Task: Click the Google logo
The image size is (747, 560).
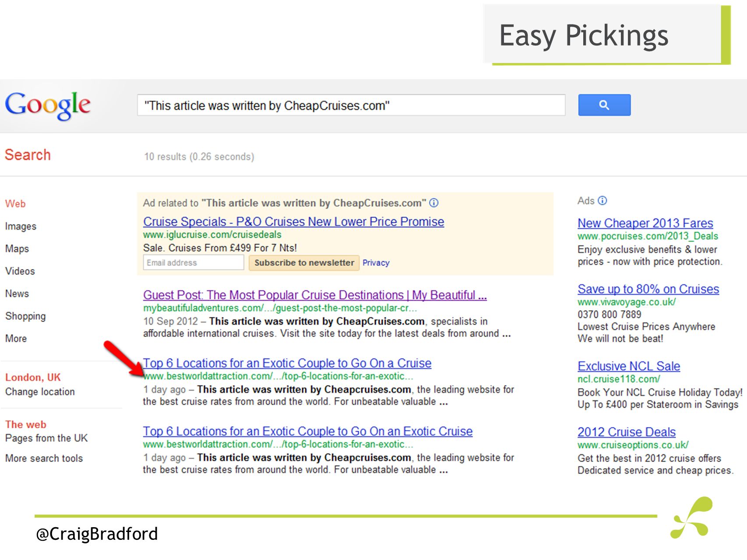Action: tap(48, 105)
